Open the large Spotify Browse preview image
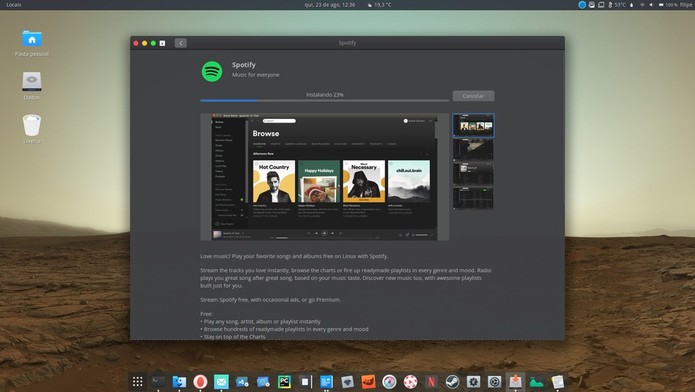 coord(324,177)
